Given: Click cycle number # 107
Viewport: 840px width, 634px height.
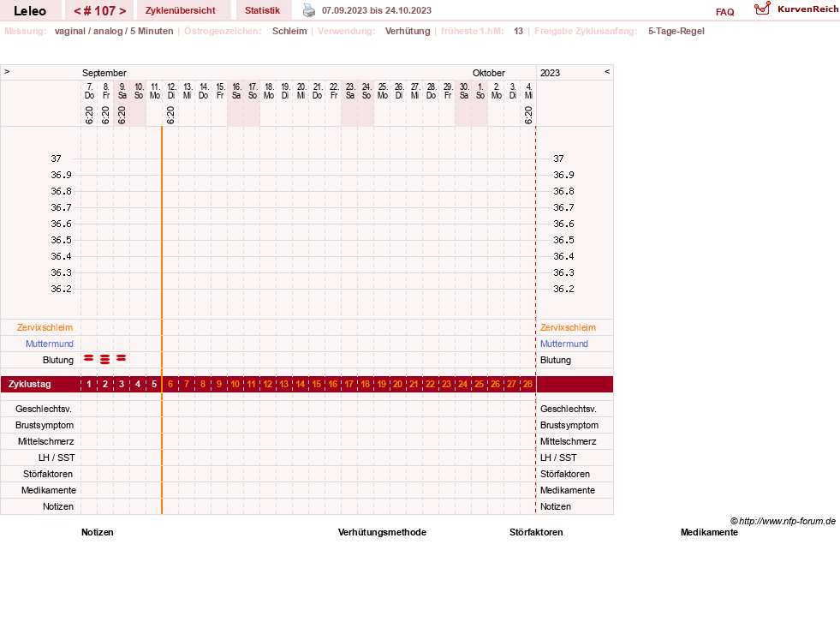Looking at the screenshot, I should pos(99,11).
